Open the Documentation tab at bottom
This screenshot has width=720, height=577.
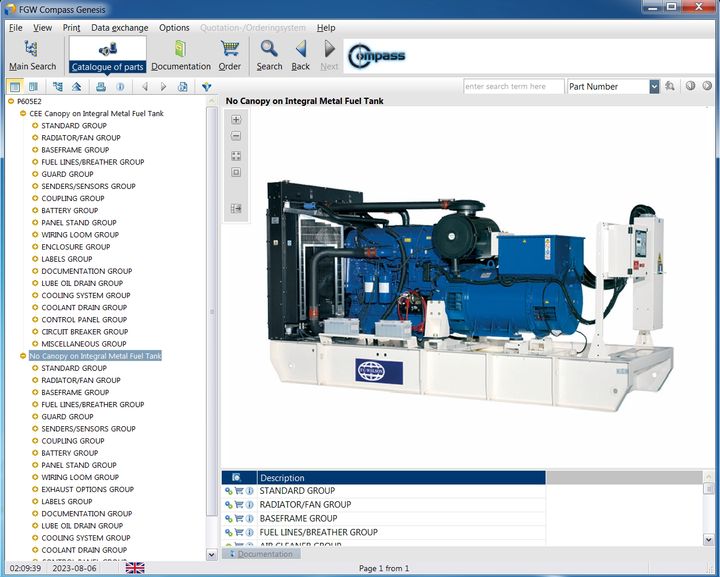tap(261, 554)
